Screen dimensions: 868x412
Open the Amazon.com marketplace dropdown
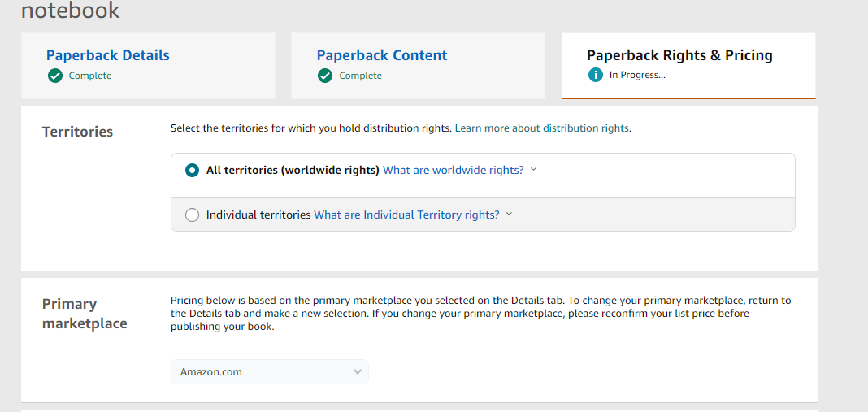point(270,372)
